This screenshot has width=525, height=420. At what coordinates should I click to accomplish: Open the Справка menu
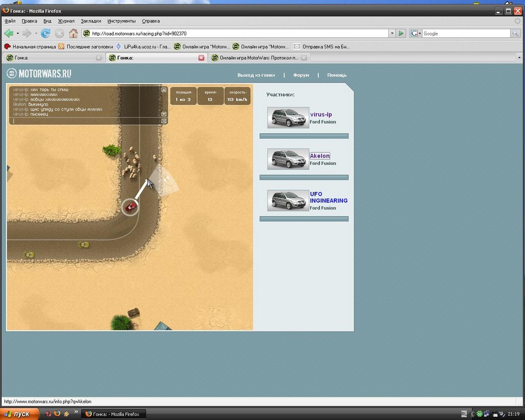click(151, 21)
